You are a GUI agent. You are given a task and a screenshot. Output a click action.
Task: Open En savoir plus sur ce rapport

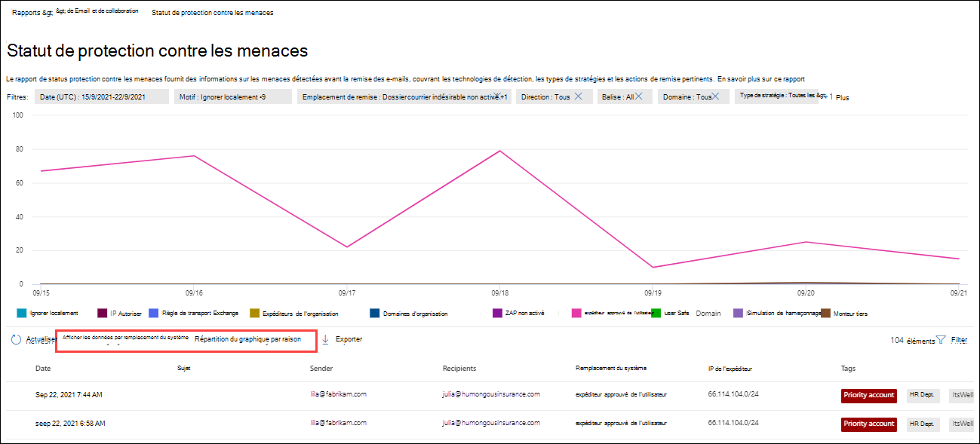click(761, 78)
